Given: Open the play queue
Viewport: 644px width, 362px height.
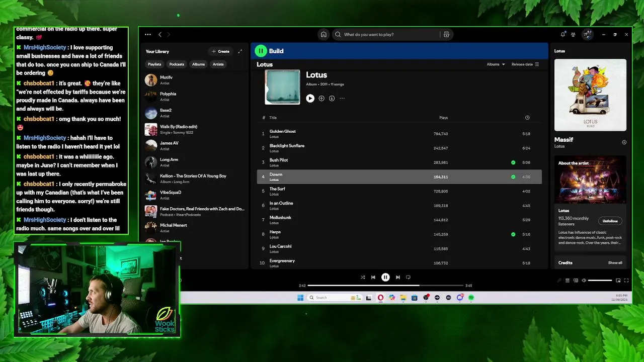Looking at the screenshot, I should tap(568, 281).
